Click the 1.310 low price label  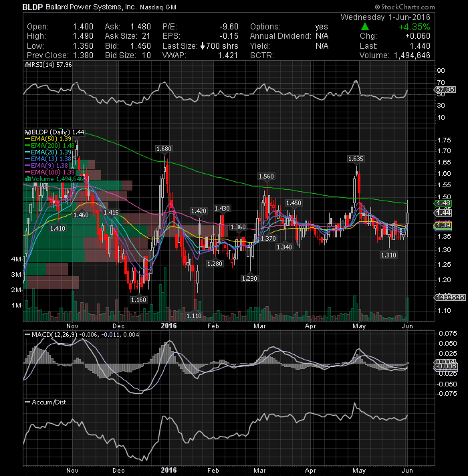(x=388, y=255)
